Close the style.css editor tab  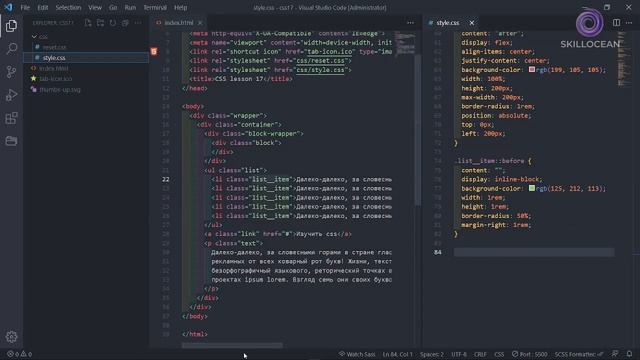472,23
